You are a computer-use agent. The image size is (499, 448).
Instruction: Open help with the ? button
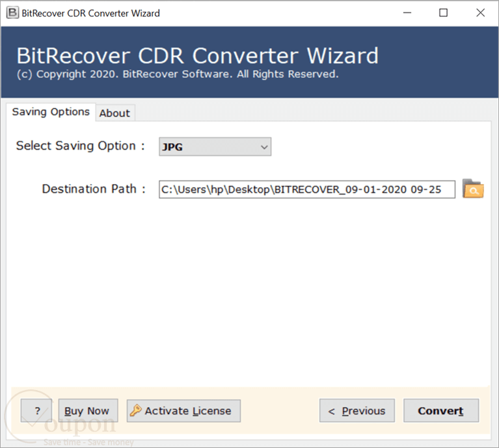click(36, 411)
